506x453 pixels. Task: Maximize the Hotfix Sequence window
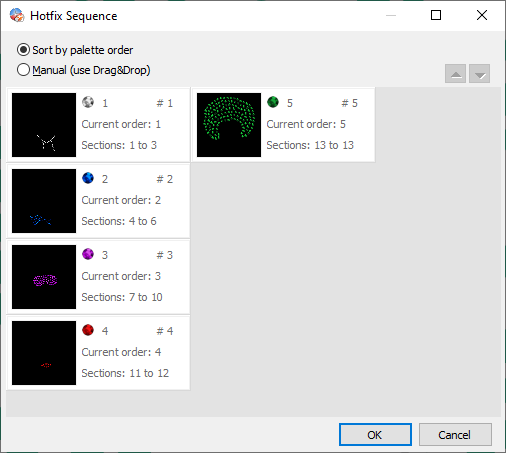tap(436, 15)
